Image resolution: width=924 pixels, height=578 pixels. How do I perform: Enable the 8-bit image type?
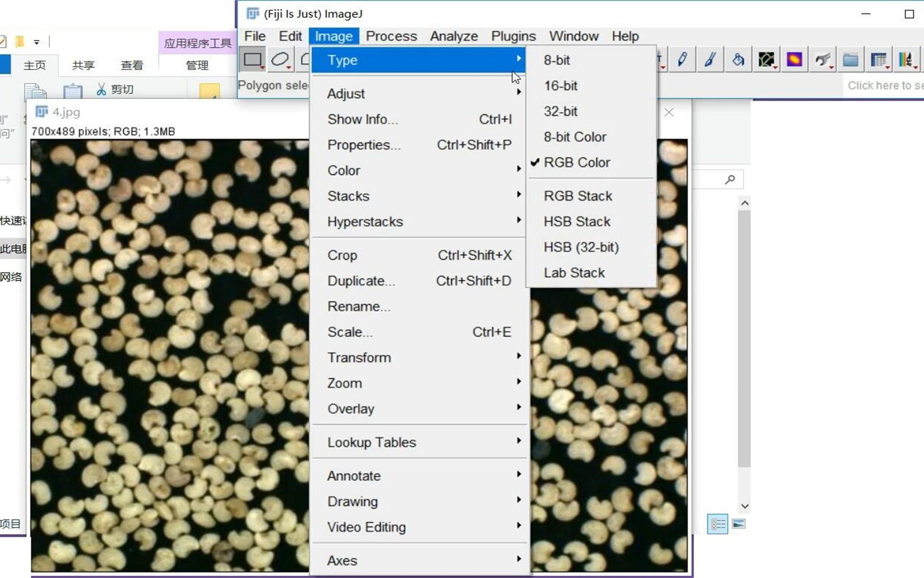coord(557,60)
